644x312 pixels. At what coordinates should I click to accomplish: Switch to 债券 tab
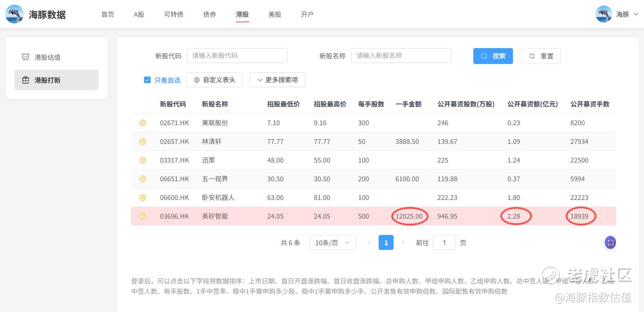click(210, 14)
